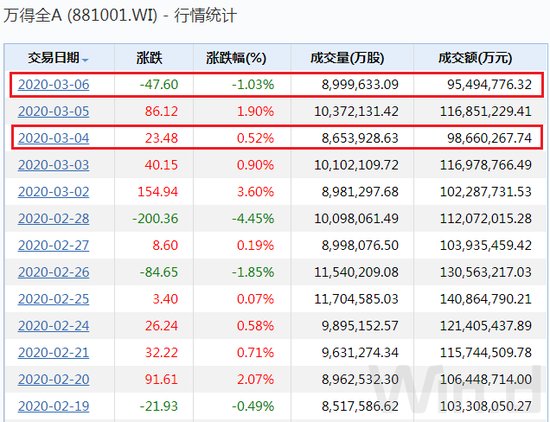
Task: Select percent change -1.03%
Action: tap(253, 85)
